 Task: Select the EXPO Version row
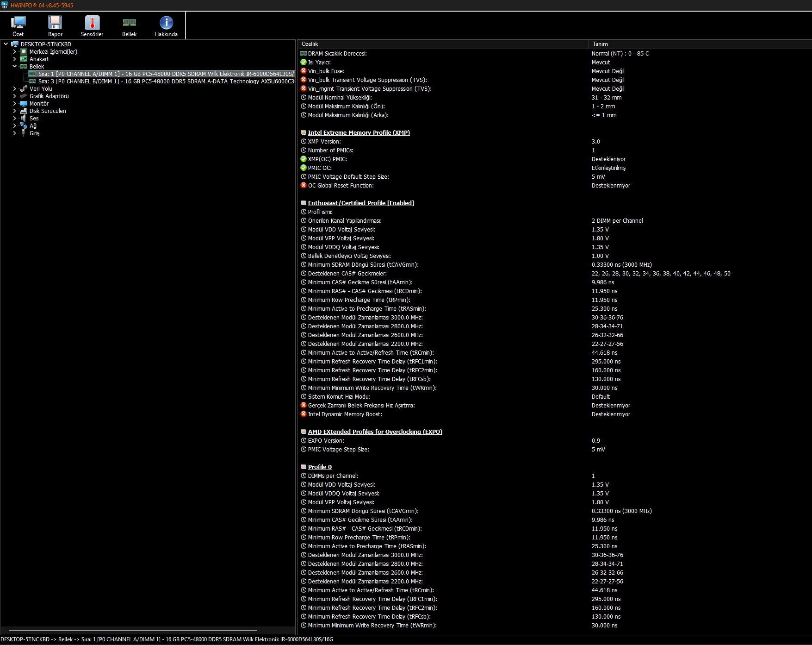click(554, 440)
